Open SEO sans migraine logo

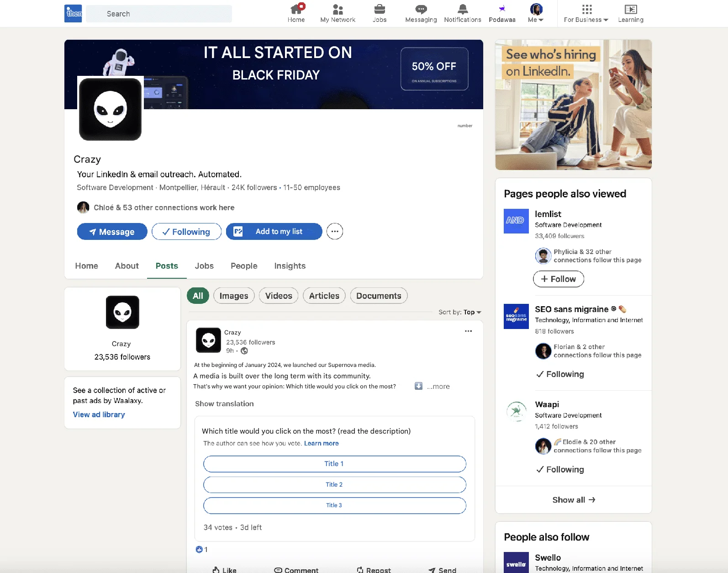coord(516,316)
